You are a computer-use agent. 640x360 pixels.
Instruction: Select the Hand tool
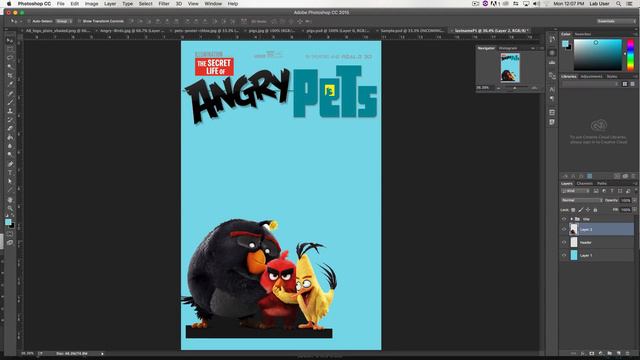[x=10, y=200]
